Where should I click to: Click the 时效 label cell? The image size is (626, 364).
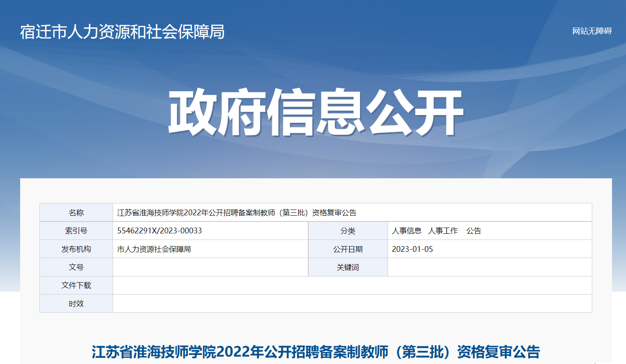pos(76,304)
